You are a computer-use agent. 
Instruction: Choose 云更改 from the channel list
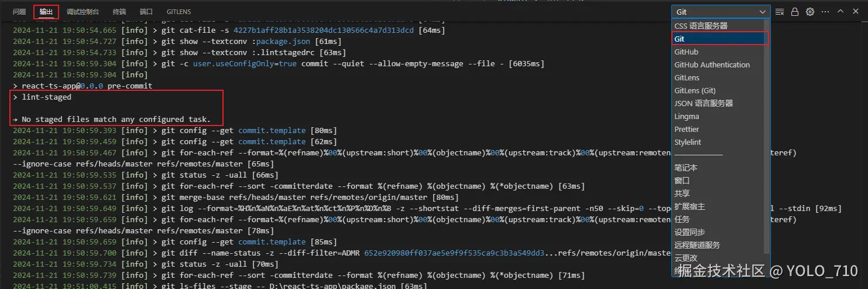point(721,258)
